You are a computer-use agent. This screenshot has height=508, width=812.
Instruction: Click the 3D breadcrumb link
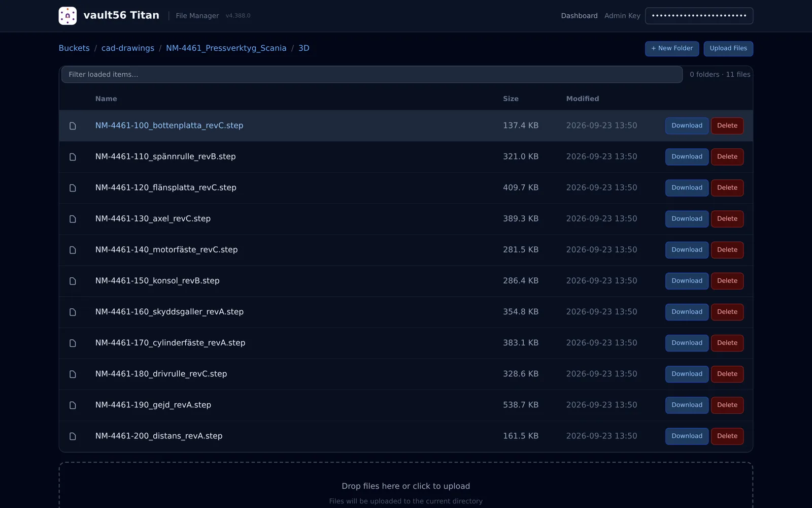tap(304, 48)
